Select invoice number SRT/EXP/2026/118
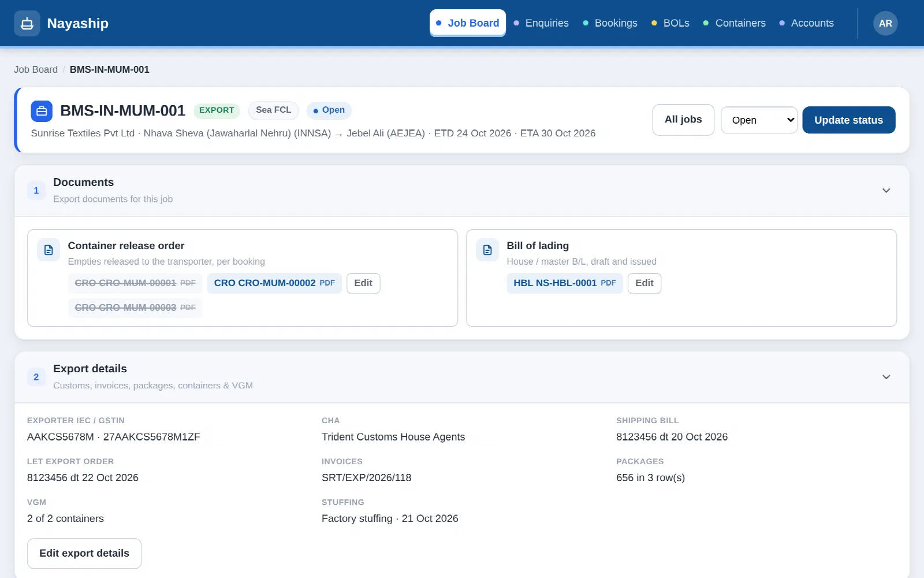924x578 pixels. point(367,477)
